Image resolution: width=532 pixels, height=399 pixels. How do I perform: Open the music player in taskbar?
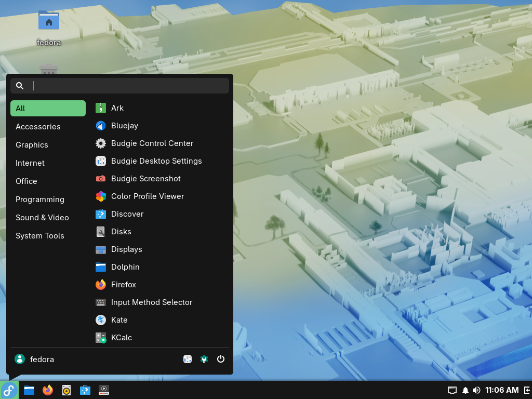pos(66,390)
